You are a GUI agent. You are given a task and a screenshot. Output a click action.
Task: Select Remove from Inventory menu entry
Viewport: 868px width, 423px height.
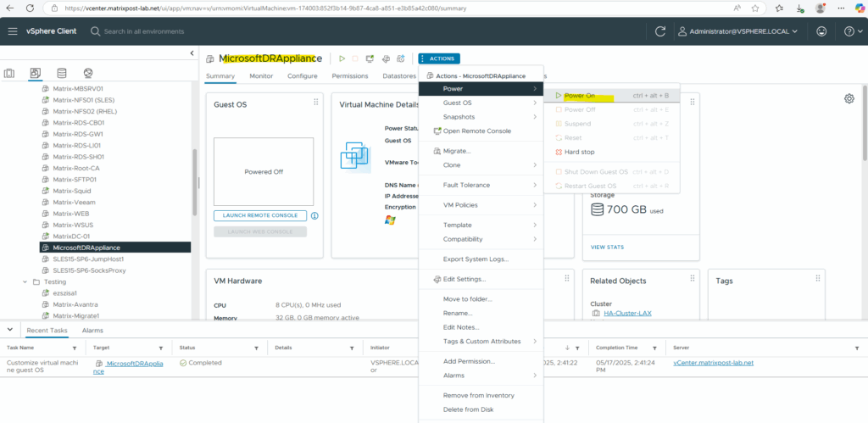click(481, 395)
